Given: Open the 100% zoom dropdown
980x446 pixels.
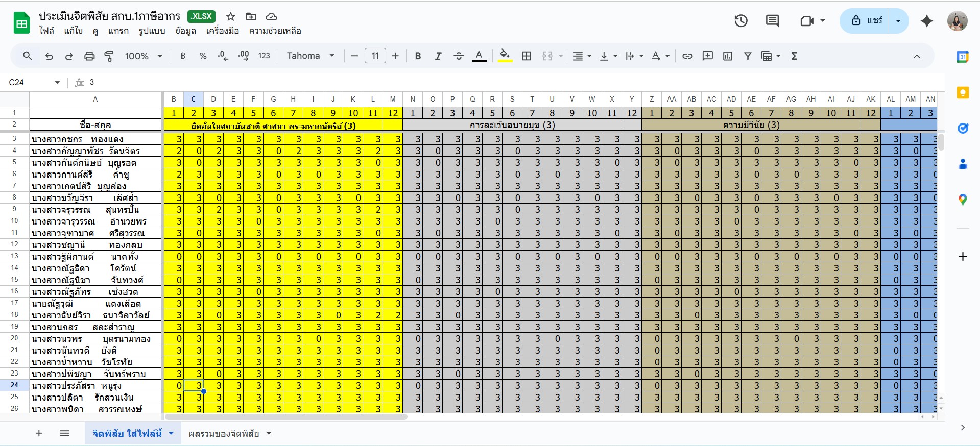Looking at the screenshot, I should click(144, 56).
